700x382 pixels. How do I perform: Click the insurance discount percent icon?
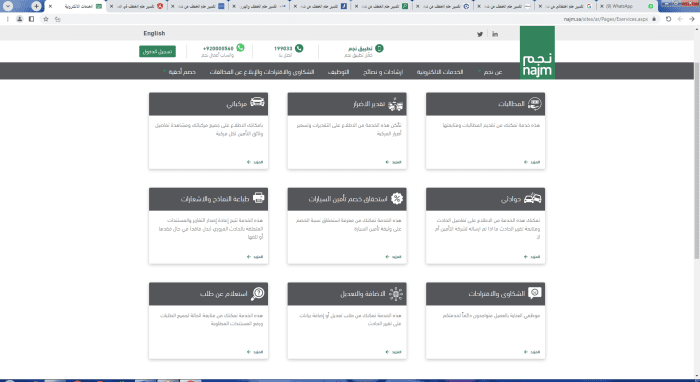[397, 199]
